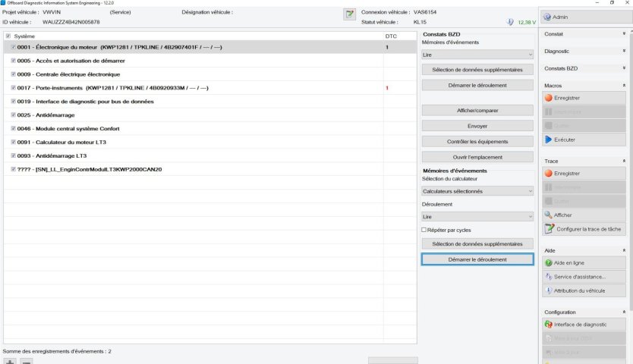Enable Répéter par cycles checkbox

424,230
